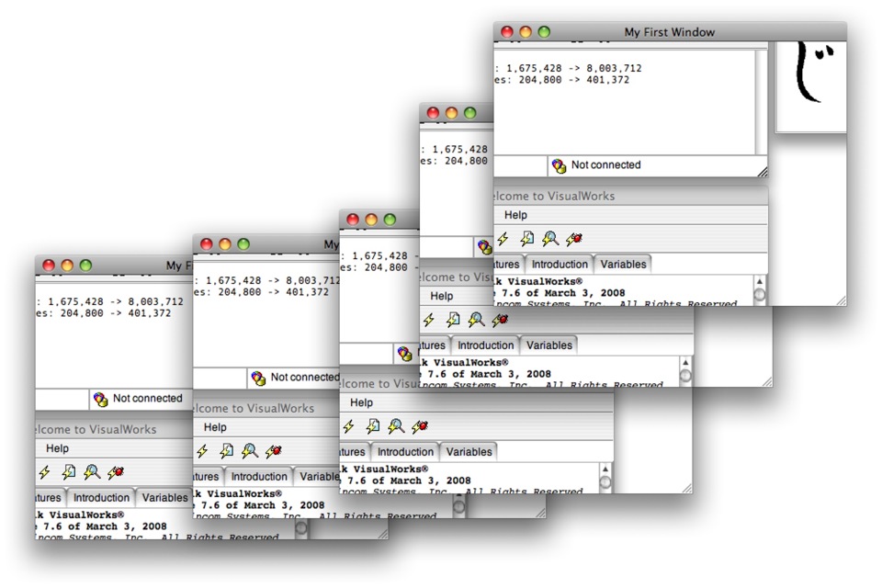Screen dimensions: 882x588
Task: Click the connection status icon in the middle window
Action: pos(404,354)
